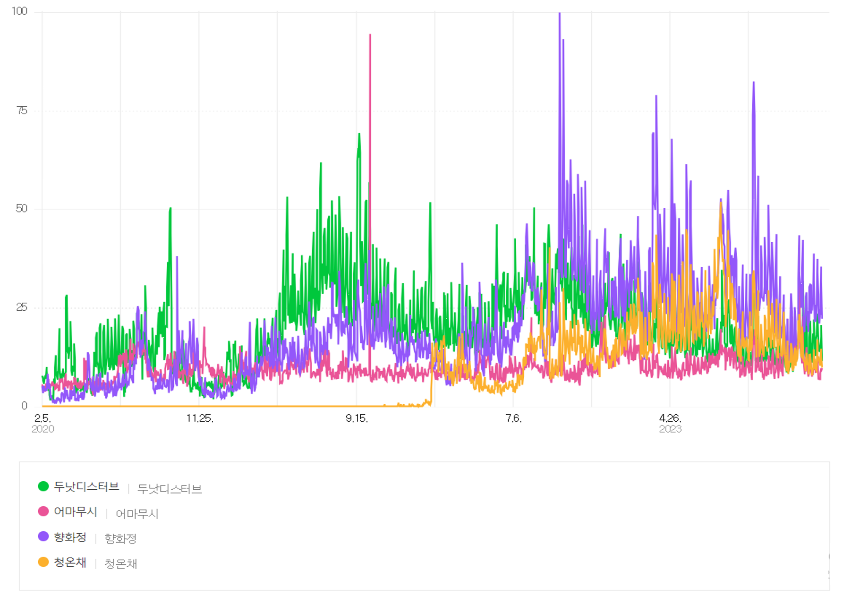The height and width of the screenshot is (596, 868).
Task: Click the 75 label on the y-axis
Action: click(22, 111)
